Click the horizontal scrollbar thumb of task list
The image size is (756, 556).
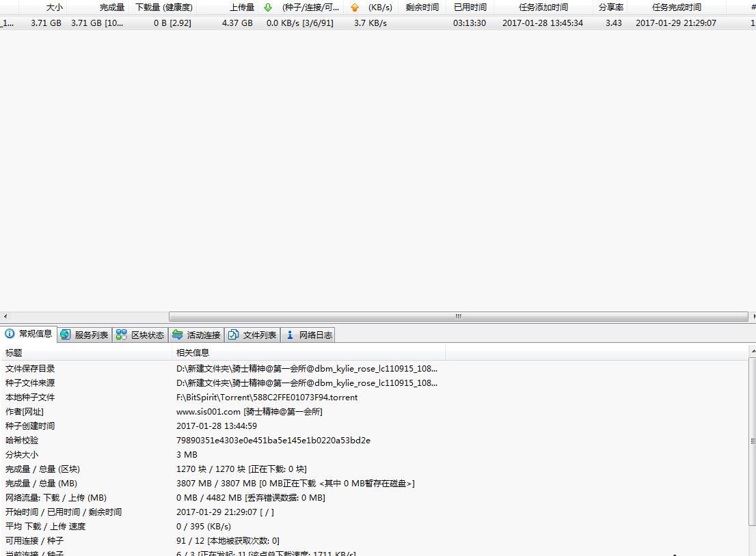coord(458,317)
